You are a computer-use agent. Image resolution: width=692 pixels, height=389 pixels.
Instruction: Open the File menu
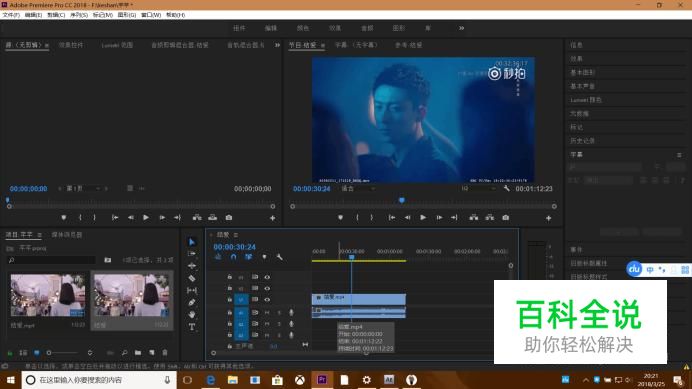[11, 15]
